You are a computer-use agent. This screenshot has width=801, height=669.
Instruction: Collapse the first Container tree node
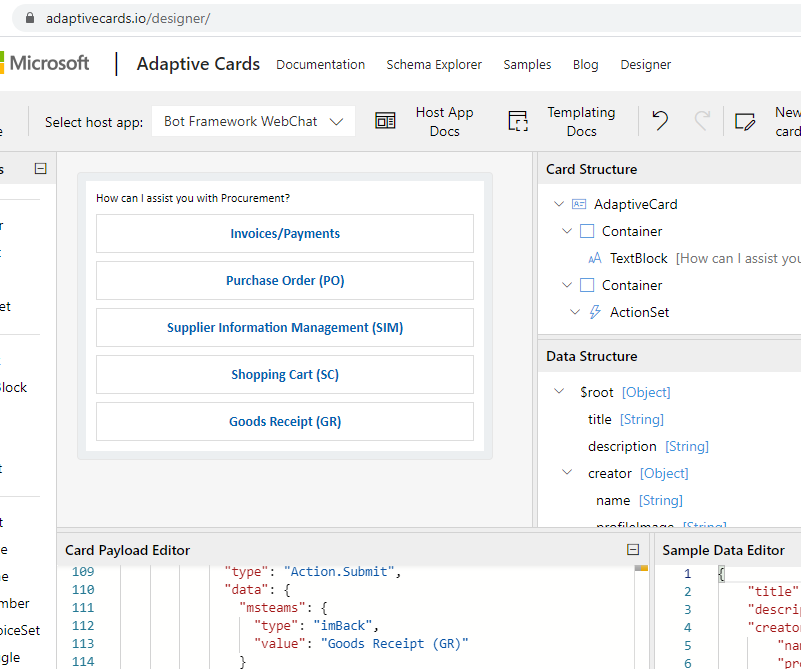[567, 231]
